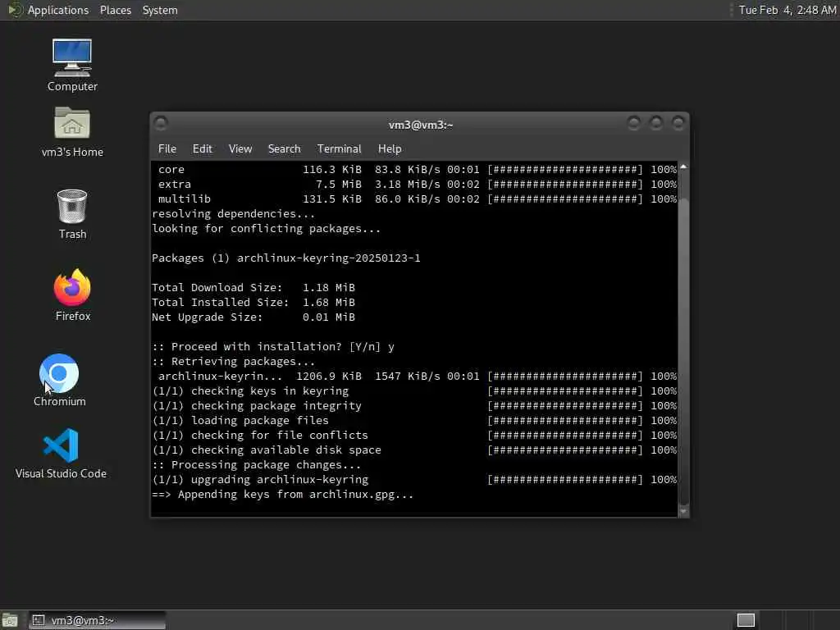Click the vm3@vm3:~ taskbar button
Screen dimensions: 840x630
coord(97,620)
